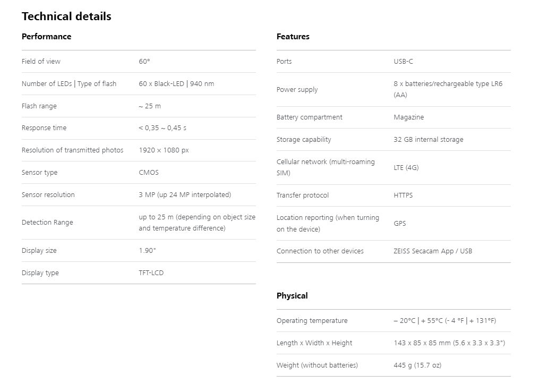Select the 32 GB internal storage value
Viewport: 547px width, 392px height.
coord(428,140)
